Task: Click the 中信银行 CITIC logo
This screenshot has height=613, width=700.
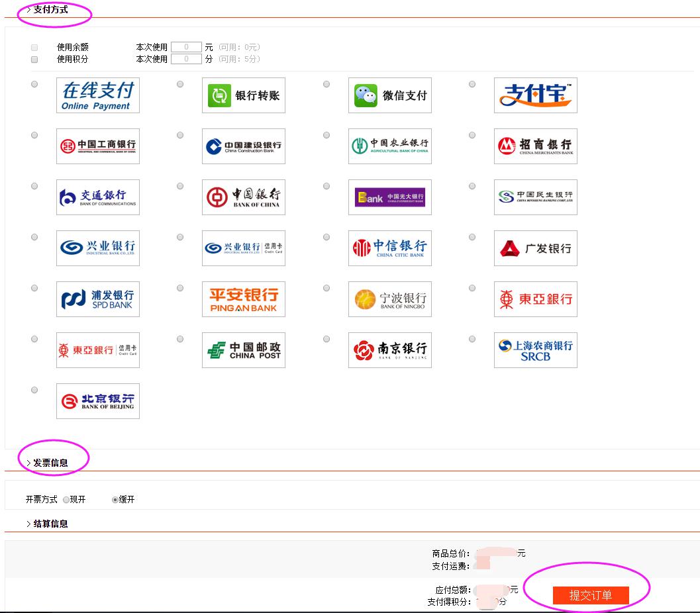Action: pos(389,248)
